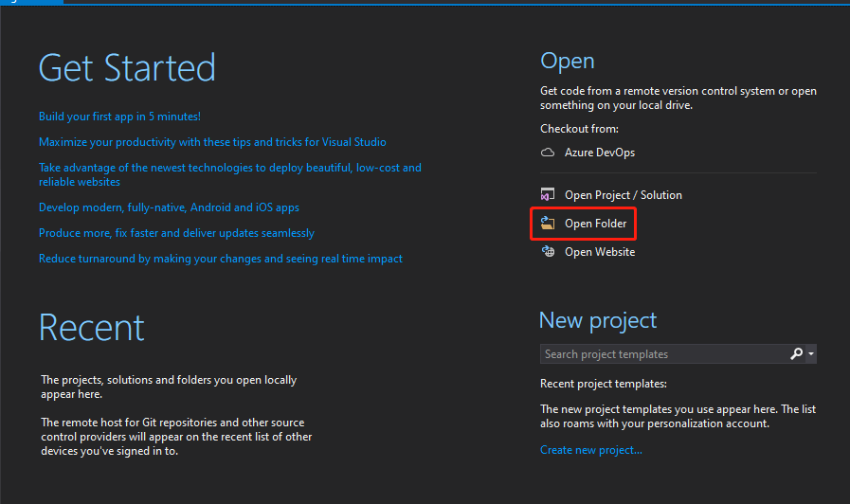Open the newest technologies deploy websites link
This screenshot has width=850, height=504.
tap(230, 174)
